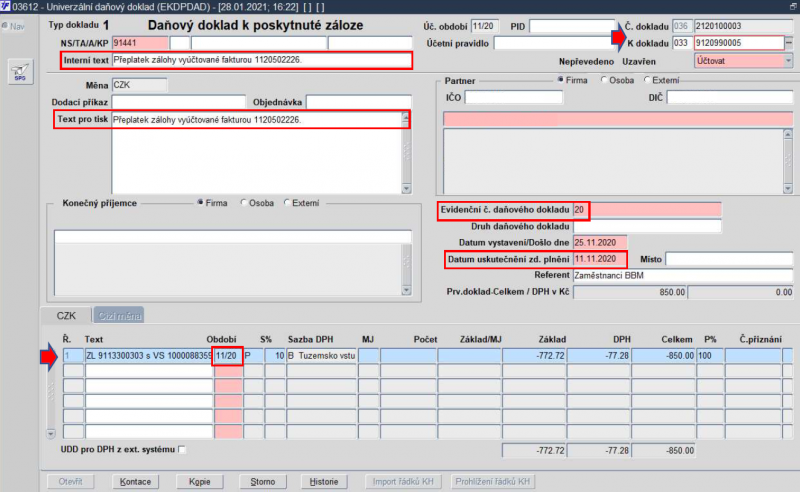Click the K dokladu series field 033
Image resolution: width=800 pixels, height=492 pixels.
coord(682,43)
